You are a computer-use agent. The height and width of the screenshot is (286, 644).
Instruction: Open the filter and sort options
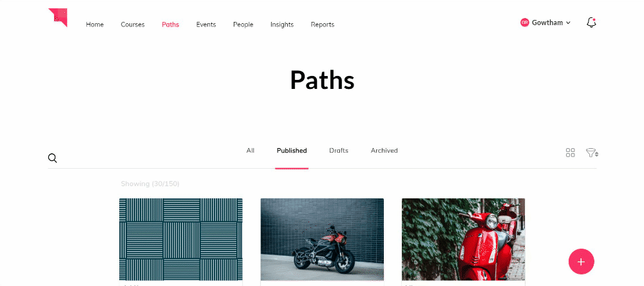coord(592,153)
